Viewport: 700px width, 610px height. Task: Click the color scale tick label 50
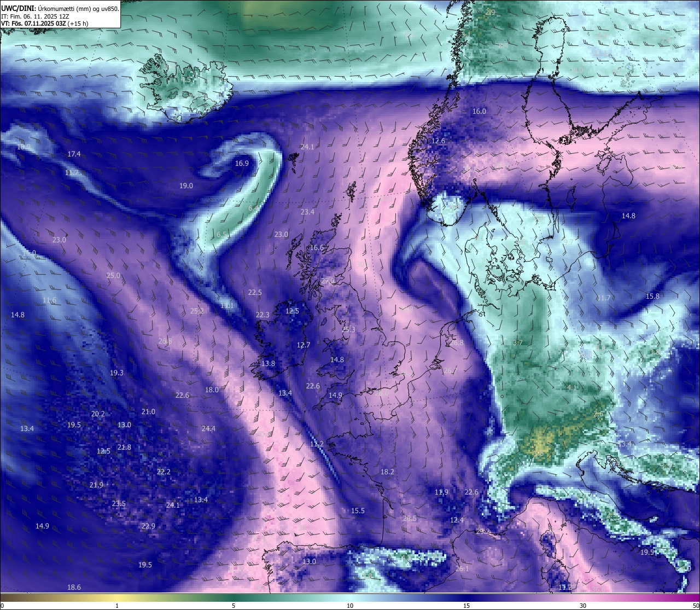coord(696,606)
